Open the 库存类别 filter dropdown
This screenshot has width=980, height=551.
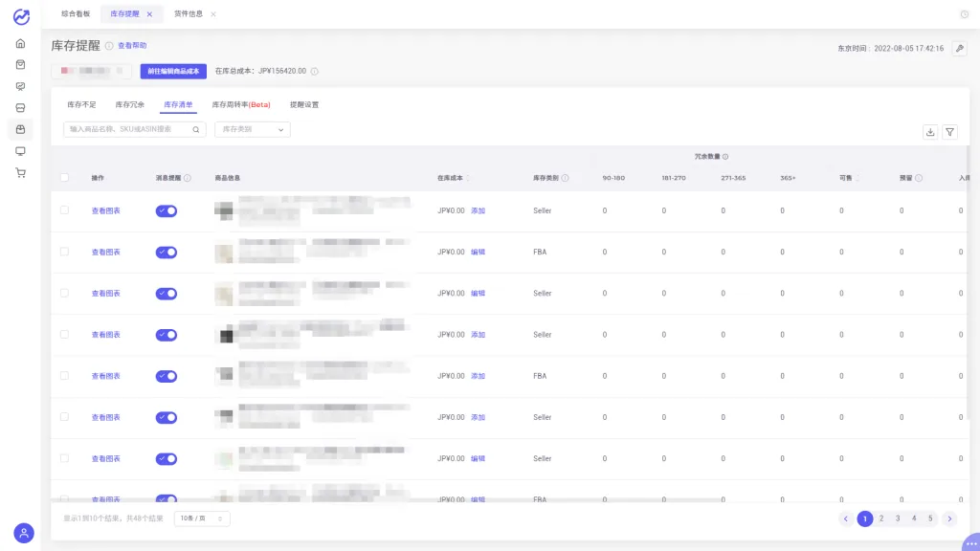click(253, 129)
